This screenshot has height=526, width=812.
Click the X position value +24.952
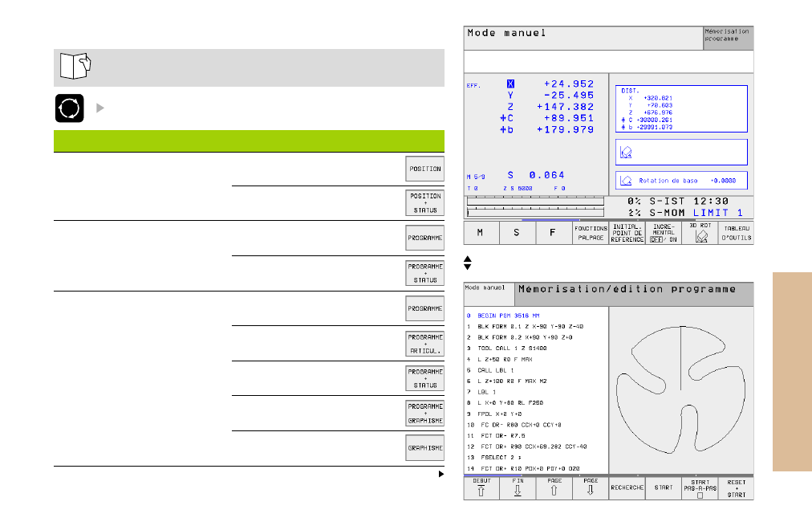[x=569, y=84]
